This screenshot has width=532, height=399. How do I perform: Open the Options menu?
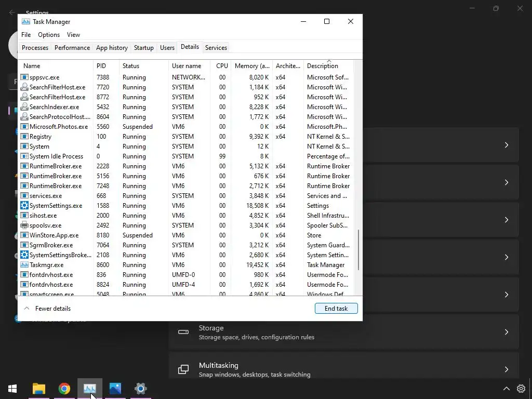click(x=49, y=35)
